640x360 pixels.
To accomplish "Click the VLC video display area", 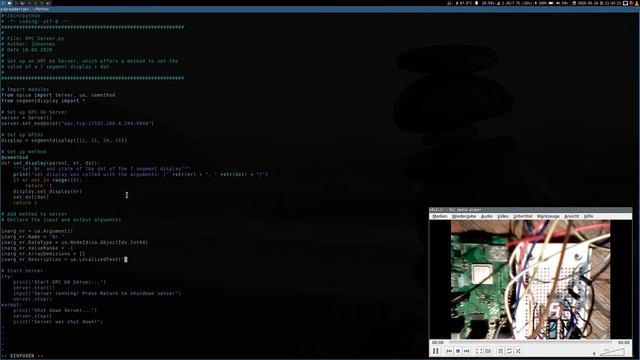I will tap(530, 280).
